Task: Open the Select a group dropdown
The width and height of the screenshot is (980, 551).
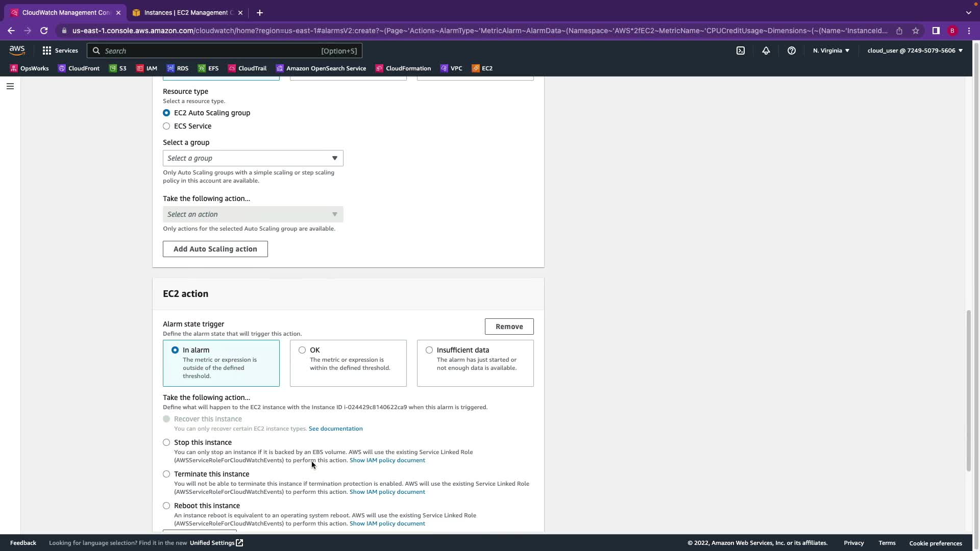Action: coord(253,158)
